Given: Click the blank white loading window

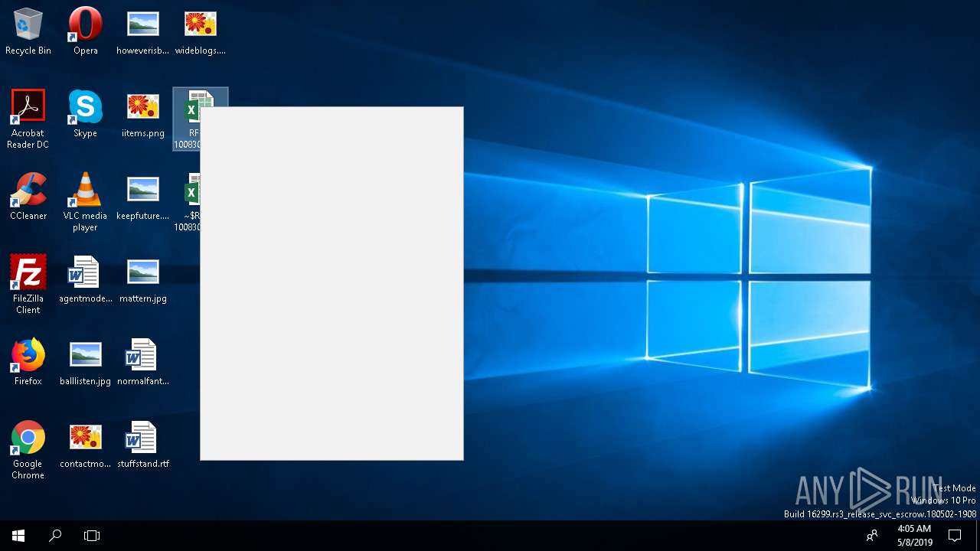Looking at the screenshot, I should 332,283.
